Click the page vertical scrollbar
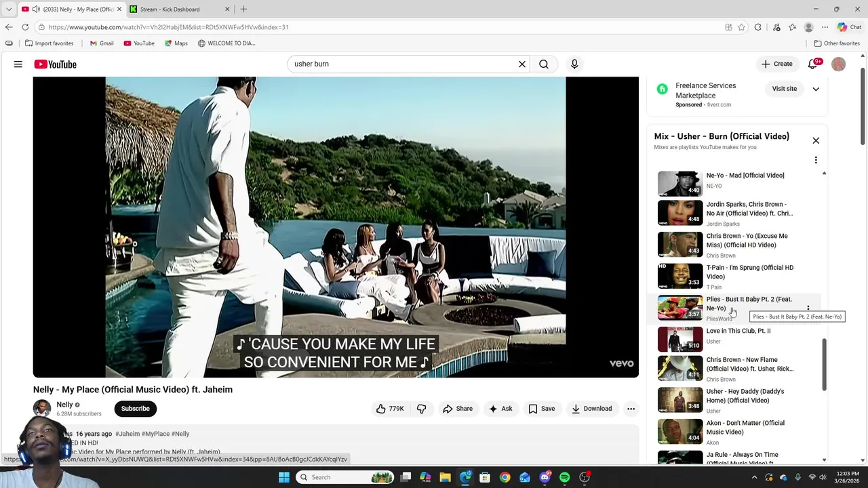This screenshot has width=868, height=488. [x=863, y=105]
